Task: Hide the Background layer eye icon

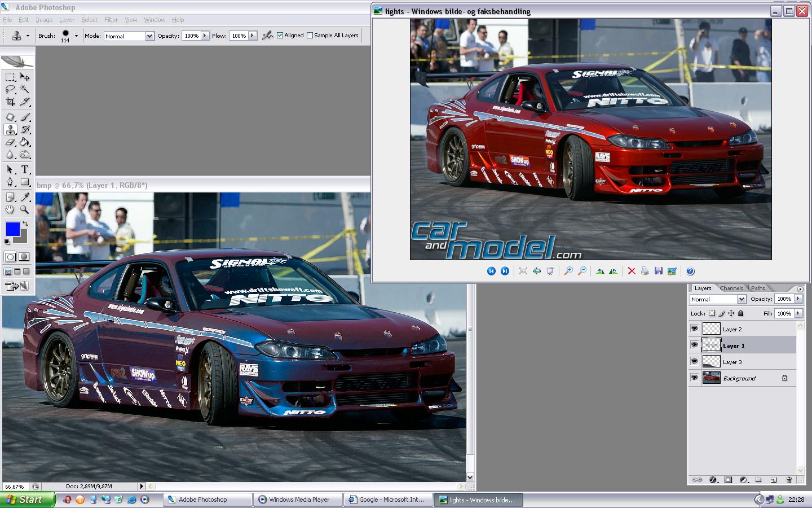Action: point(694,378)
